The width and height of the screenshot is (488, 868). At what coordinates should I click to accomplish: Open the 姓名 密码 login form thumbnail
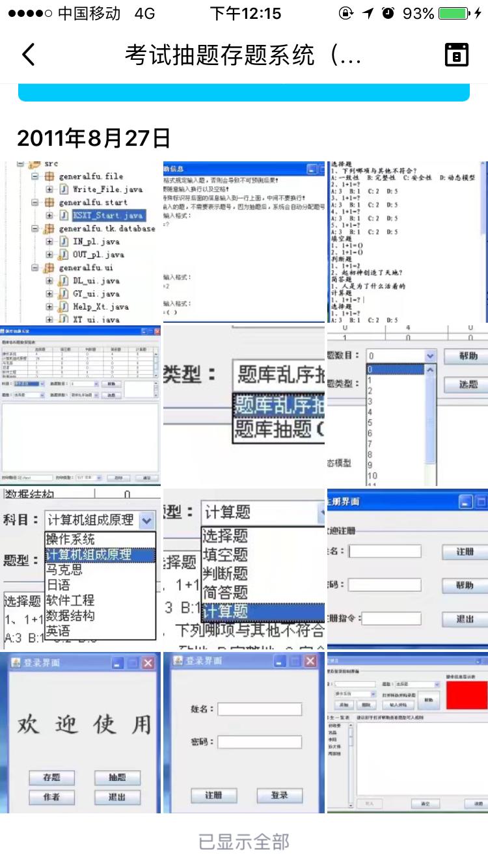click(x=244, y=733)
